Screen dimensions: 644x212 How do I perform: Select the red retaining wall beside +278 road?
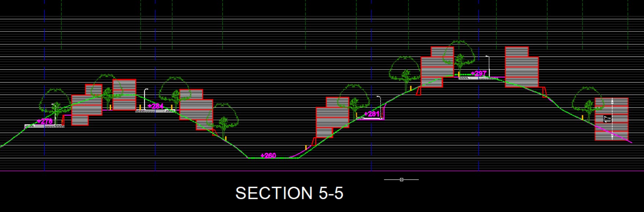coord(63,120)
